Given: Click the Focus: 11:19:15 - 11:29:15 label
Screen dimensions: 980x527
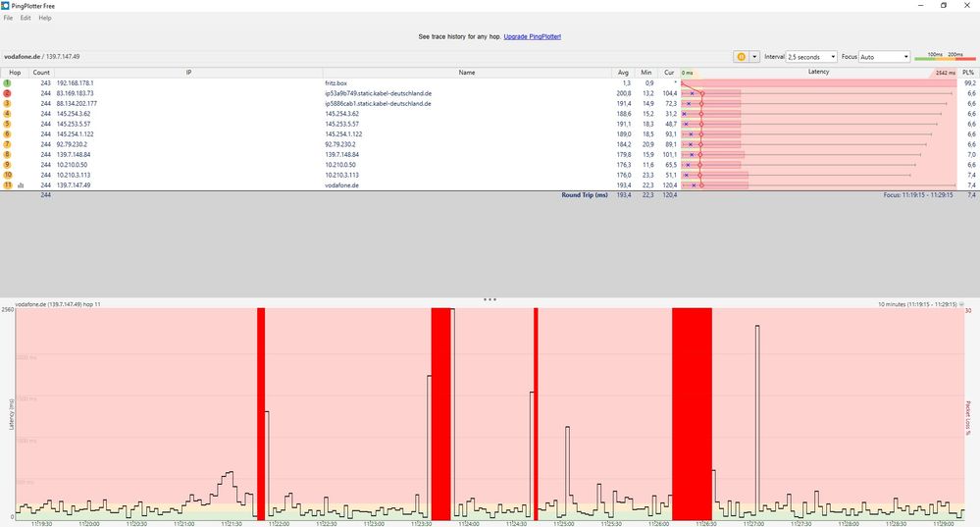Looking at the screenshot, I should (x=918, y=195).
